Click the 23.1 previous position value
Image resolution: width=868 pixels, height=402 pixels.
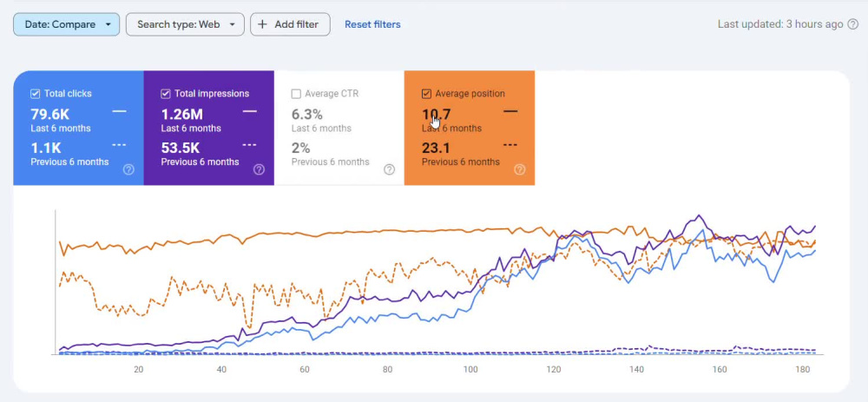[x=436, y=148]
